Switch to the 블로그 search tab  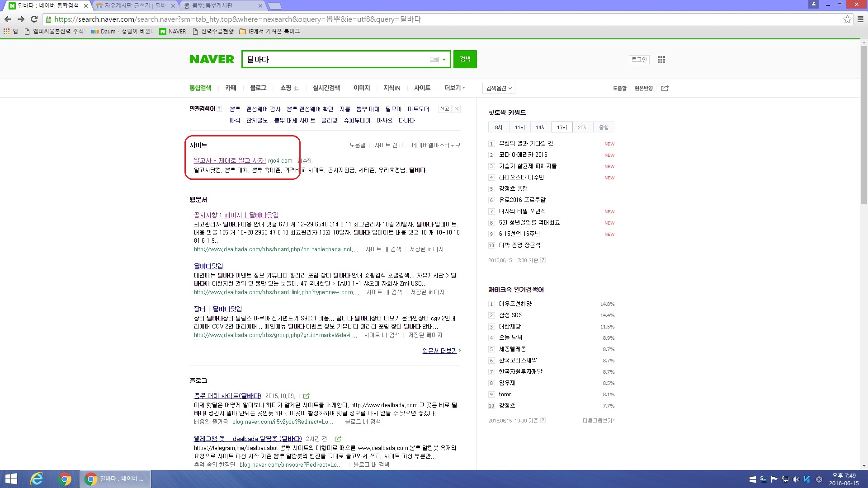(258, 88)
